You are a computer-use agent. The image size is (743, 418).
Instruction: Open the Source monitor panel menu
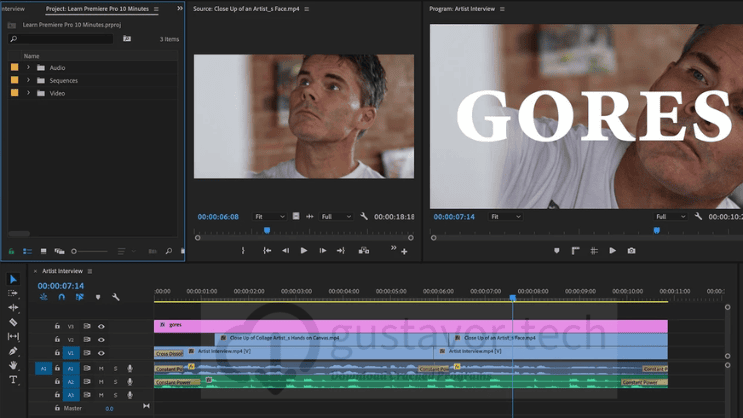pyautogui.click(x=307, y=9)
